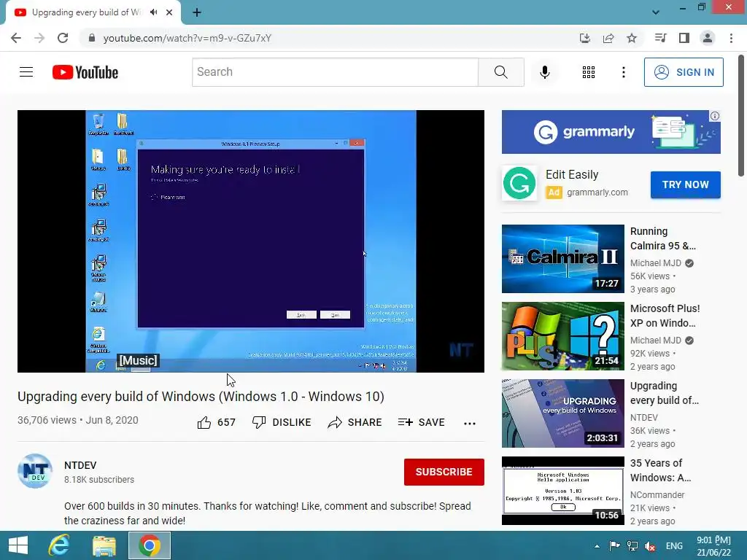Click the '36,706 views' text
The width and height of the screenshot is (747, 560).
(x=47, y=420)
